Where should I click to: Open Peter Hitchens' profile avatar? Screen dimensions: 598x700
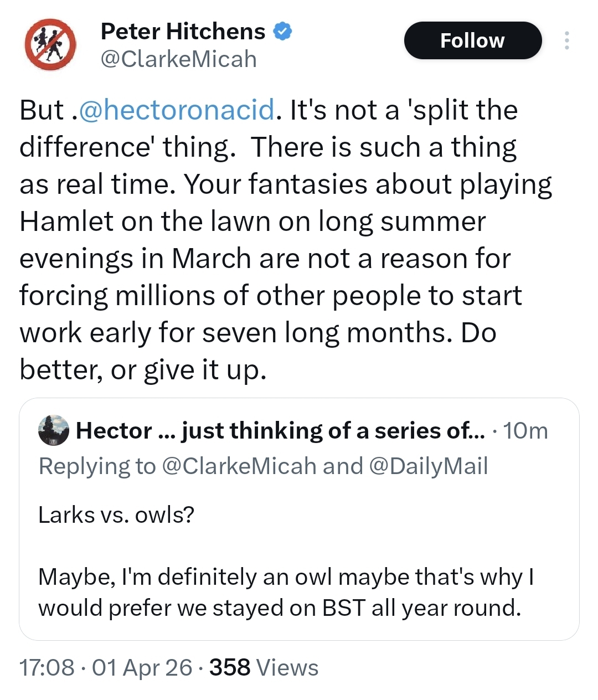(50, 44)
